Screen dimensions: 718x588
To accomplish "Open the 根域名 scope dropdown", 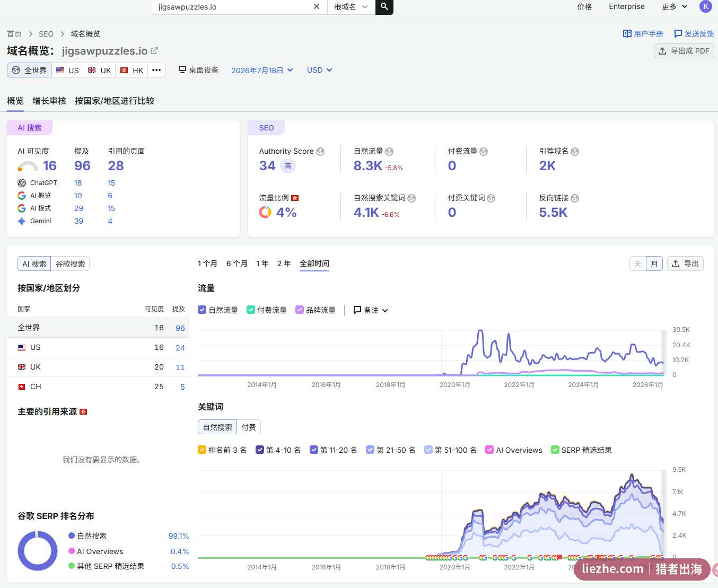I will [351, 7].
